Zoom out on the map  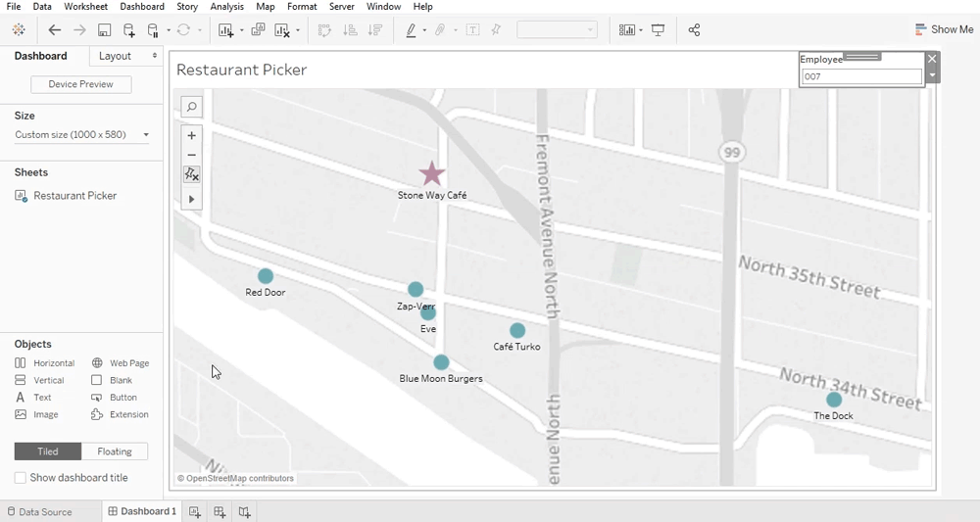pyautogui.click(x=192, y=155)
